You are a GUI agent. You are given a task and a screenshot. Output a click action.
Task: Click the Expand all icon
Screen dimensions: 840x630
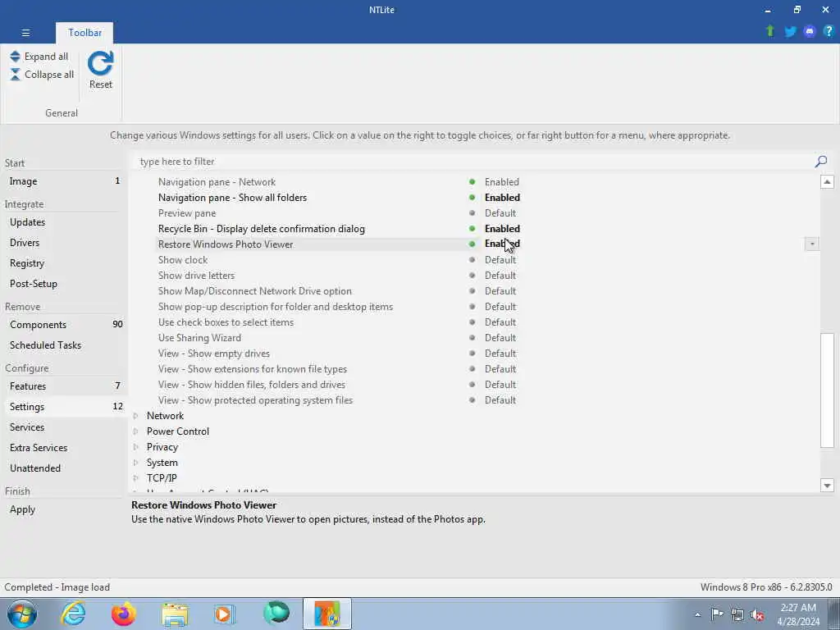15,57
